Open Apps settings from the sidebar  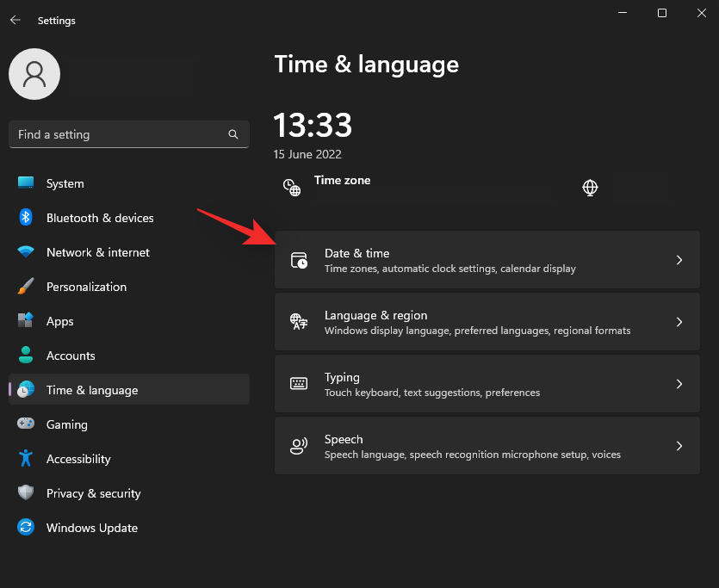pos(59,321)
